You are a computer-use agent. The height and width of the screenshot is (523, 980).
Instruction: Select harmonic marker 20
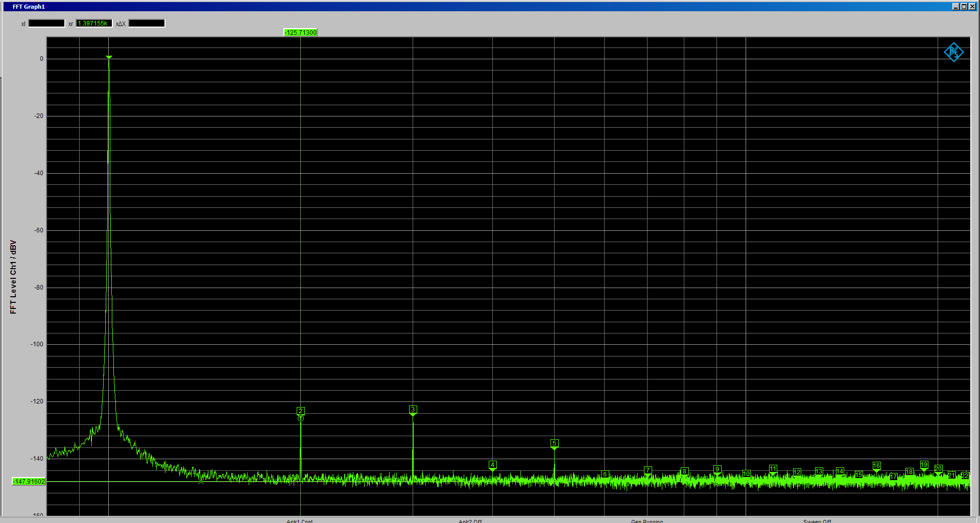point(939,469)
